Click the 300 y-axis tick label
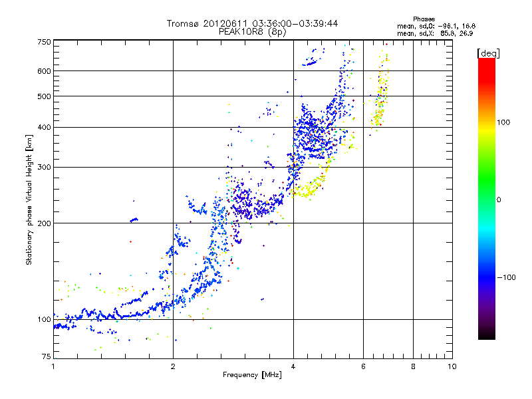The width and height of the screenshot is (532, 399). click(44, 167)
